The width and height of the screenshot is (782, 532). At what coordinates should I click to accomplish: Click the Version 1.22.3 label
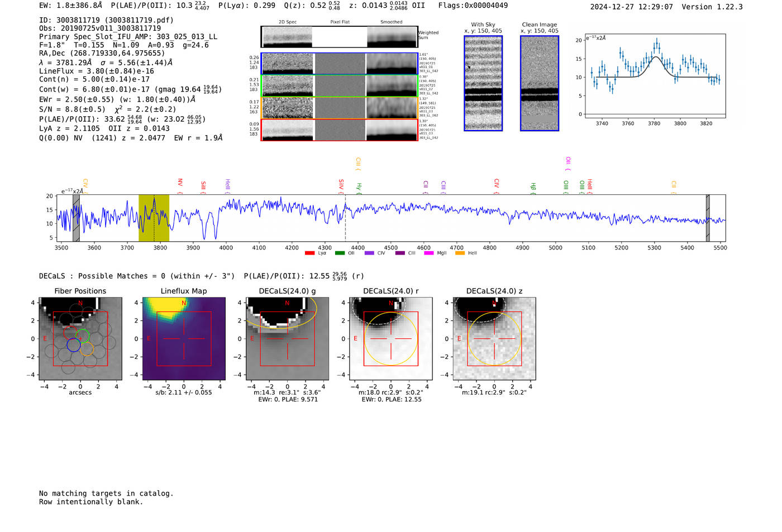click(x=712, y=7)
